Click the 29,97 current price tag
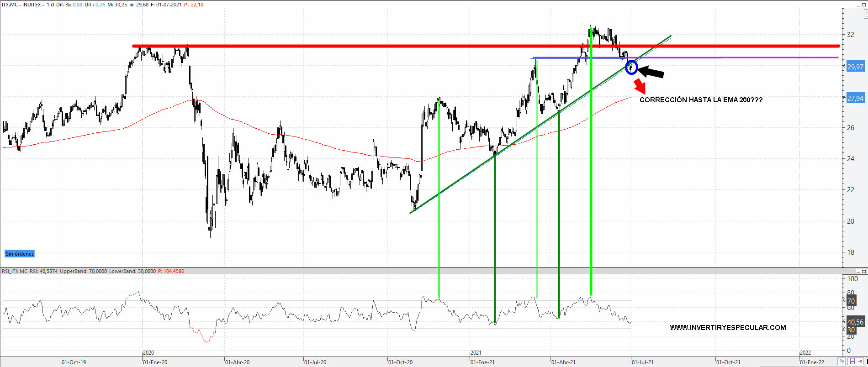 tap(855, 67)
